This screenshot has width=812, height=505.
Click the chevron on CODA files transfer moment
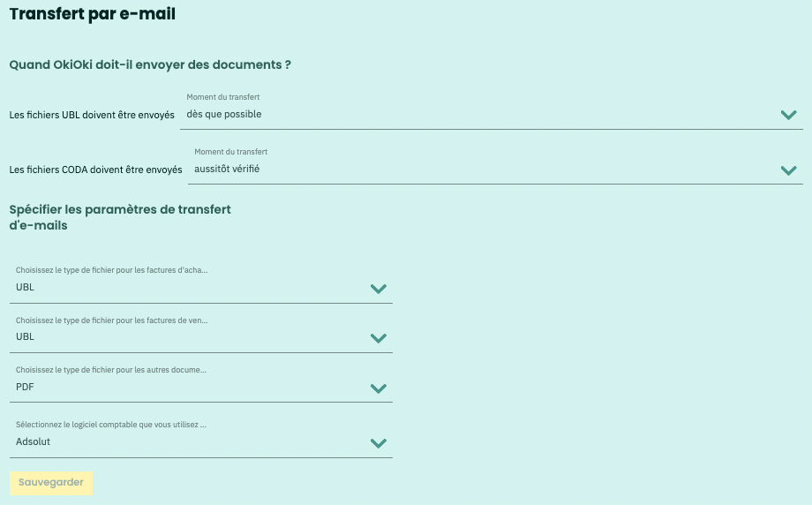pyautogui.click(x=788, y=170)
